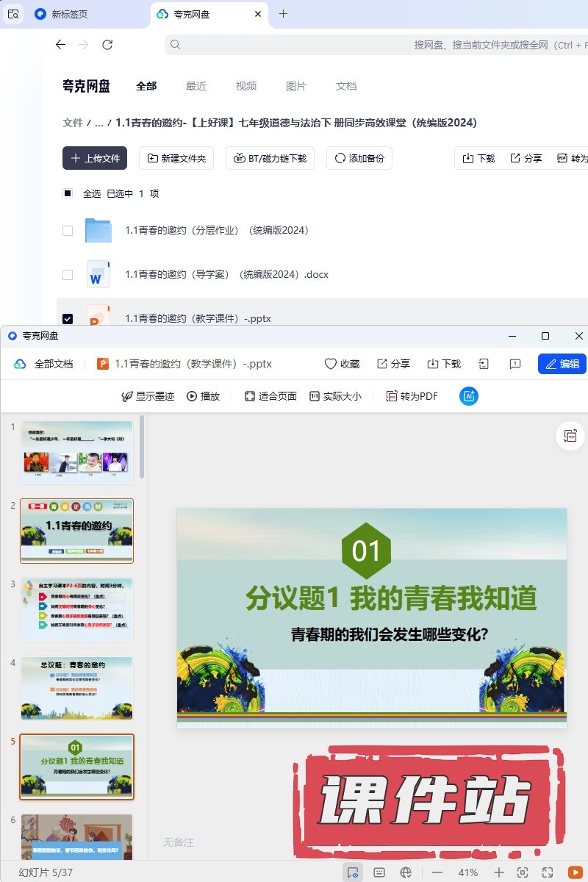Select slide 3 thumbnail in panel

click(77, 609)
